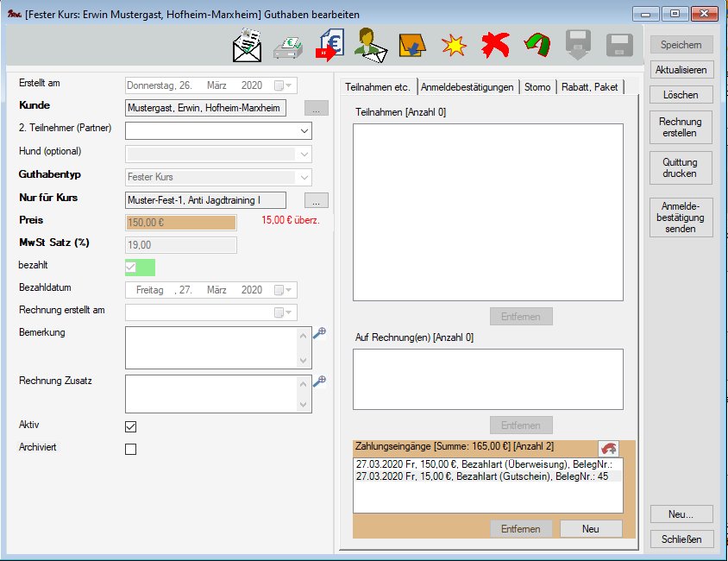This screenshot has width=728, height=561.
Task: Click the Rechnung erstellen button
Action: click(680, 129)
